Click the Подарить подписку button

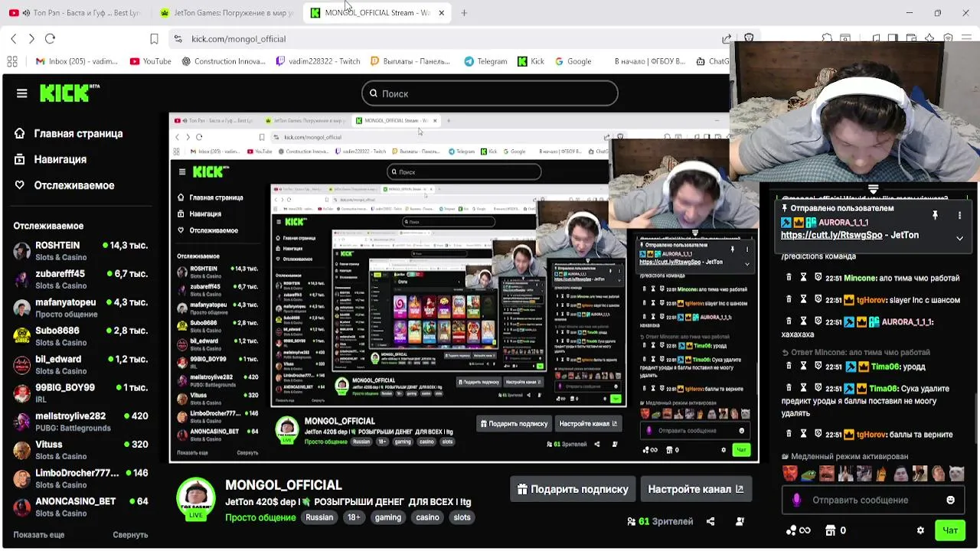tap(573, 489)
